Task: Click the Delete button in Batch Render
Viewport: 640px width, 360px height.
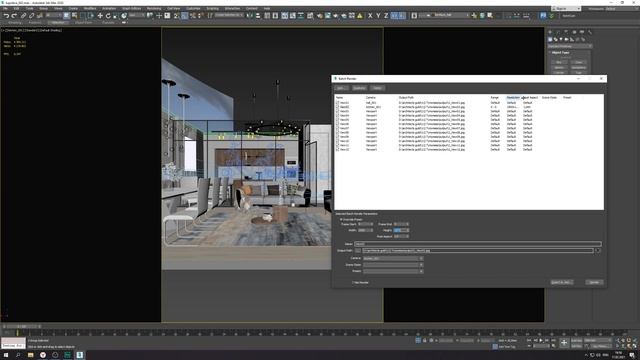Action: [378, 88]
